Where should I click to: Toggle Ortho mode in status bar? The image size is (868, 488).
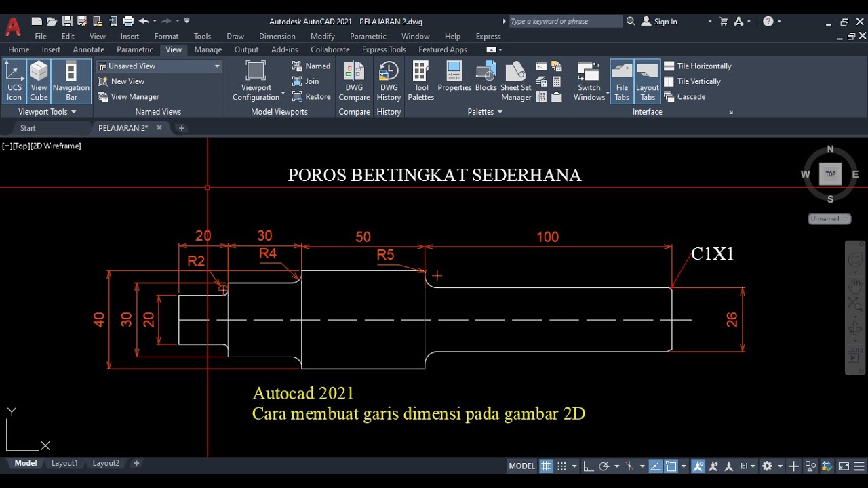coord(588,466)
